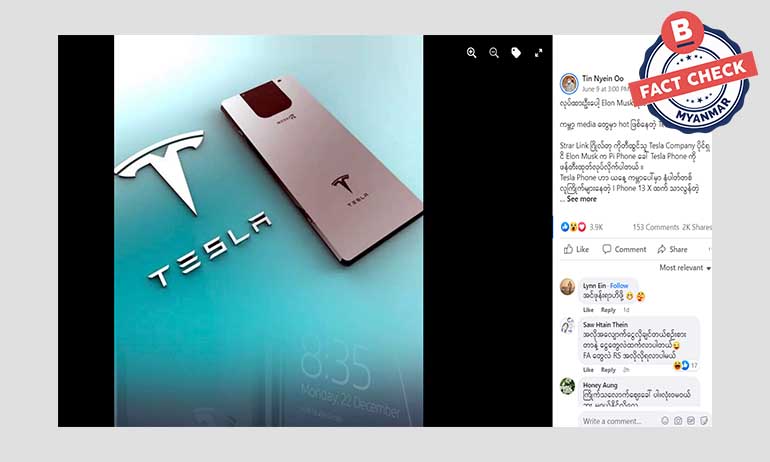Share the Tesla phone post
Viewport: 770px width, 462px height.
[672, 249]
